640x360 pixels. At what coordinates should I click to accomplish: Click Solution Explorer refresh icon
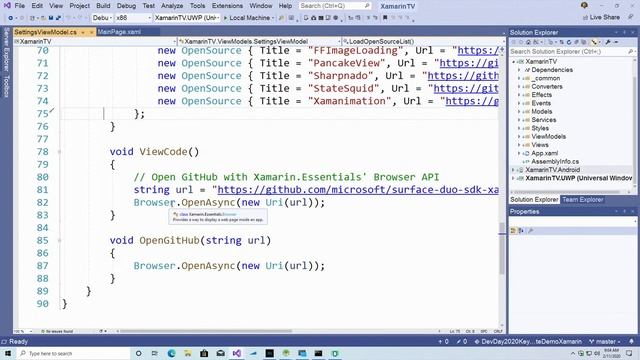(569, 42)
